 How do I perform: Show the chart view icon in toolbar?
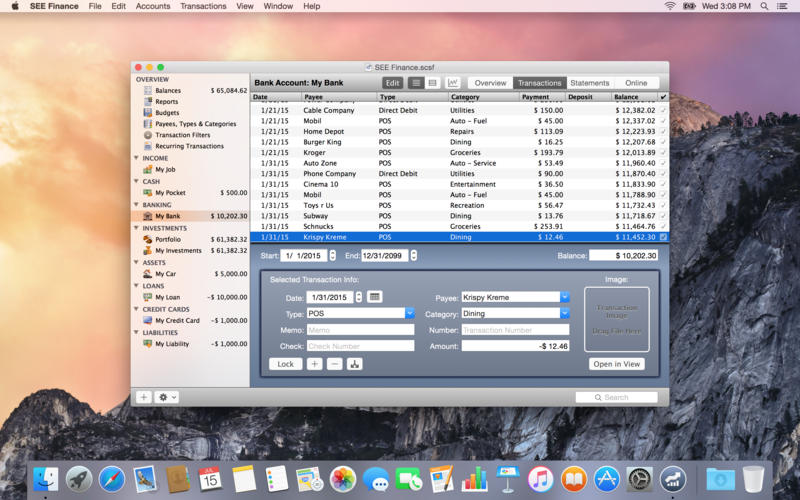[453, 83]
